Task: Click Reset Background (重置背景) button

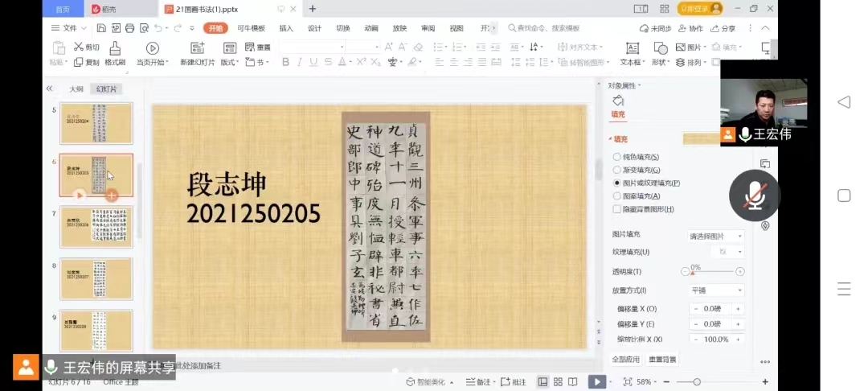Action: click(662, 360)
